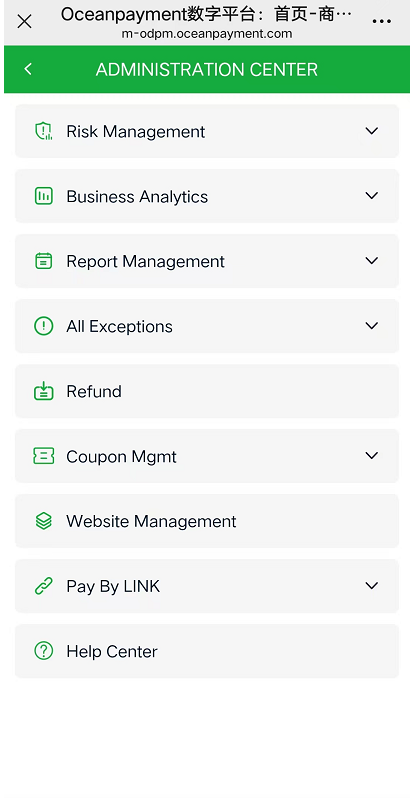Image resolution: width=411 pixels, height=798 pixels.
Task: Click the Pay By LINK chain icon
Action: pos(44,586)
